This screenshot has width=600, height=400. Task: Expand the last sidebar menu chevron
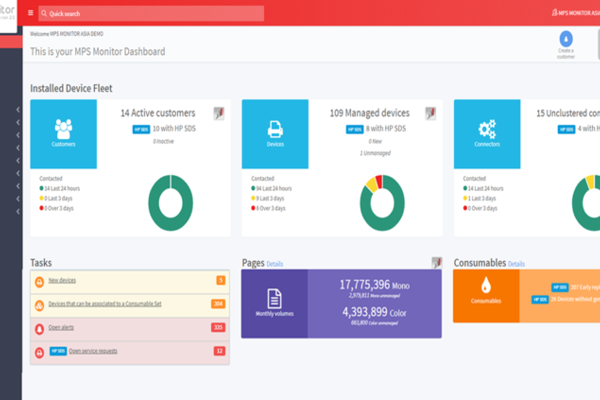click(x=19, y=212)
